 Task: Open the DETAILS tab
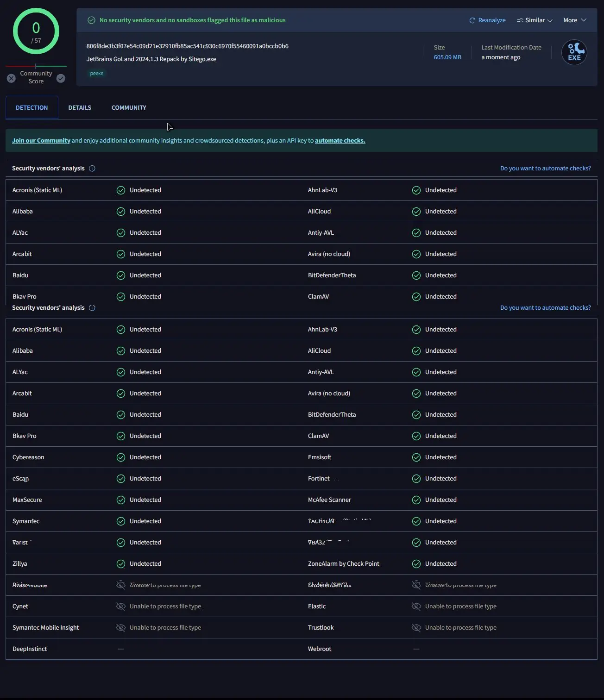tap(80, 107)
